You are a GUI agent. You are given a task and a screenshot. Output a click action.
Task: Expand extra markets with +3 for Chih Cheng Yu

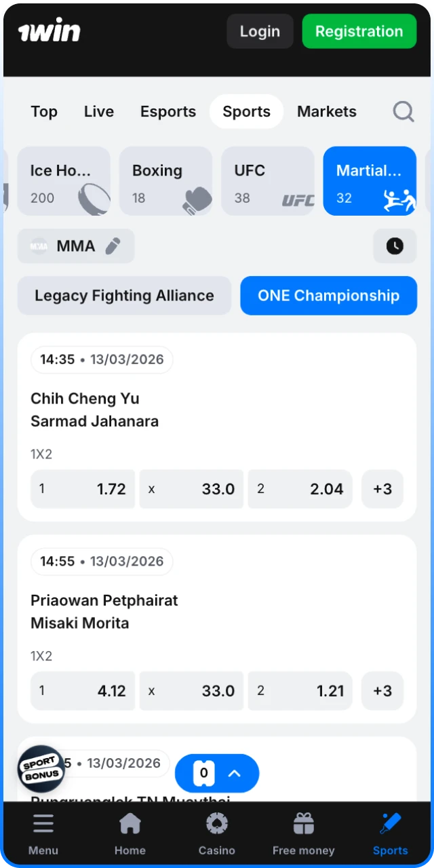coord(382,488)
